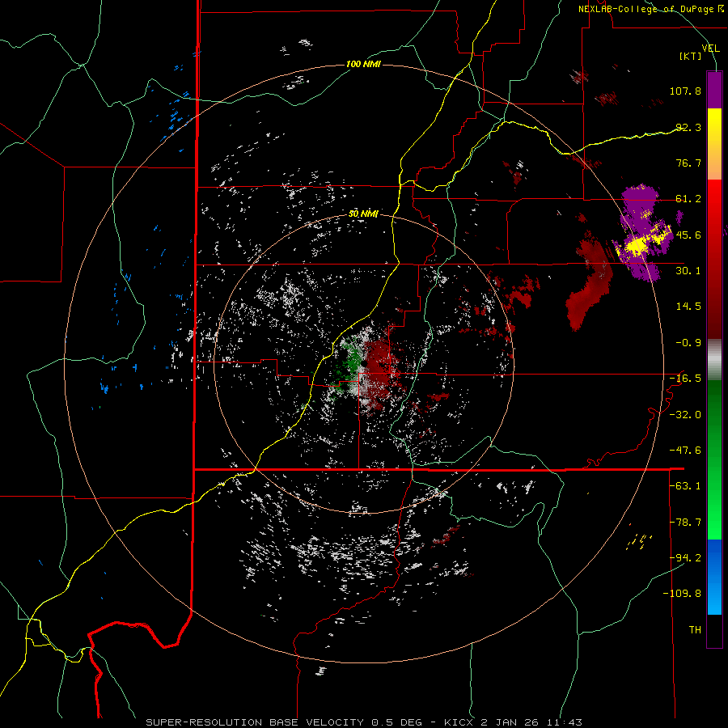Pick the yellow-orange segment of the velocity scale
Image resolution: width=728 pixels, height=728 pixels.
click(x=714, y=144)
